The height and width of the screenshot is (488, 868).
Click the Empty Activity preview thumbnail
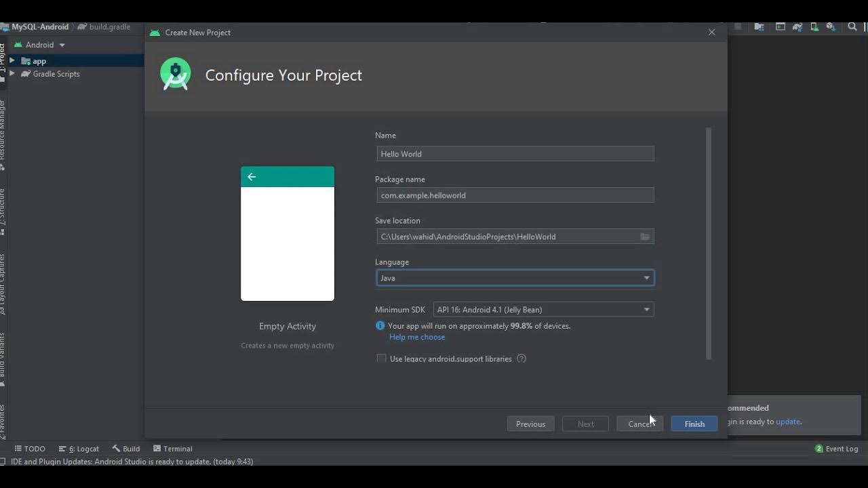[x=288, y=234]
